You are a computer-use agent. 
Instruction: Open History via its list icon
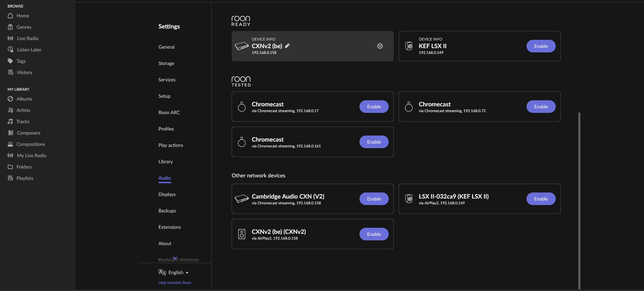[x=10, y=72]
